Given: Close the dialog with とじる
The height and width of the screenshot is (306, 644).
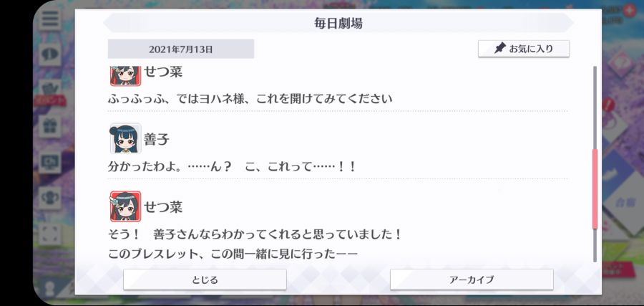Looking at the screenshot, I should pyautogui.click(x=205, y=279).
